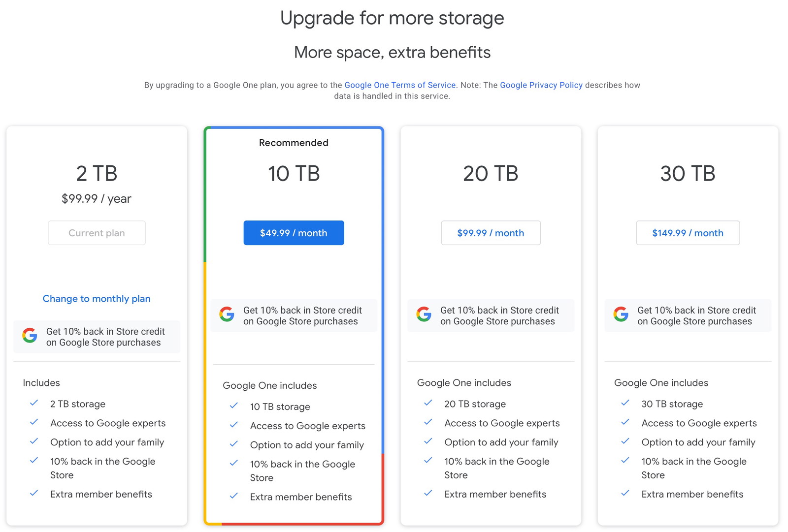Screen dimensions: 788x532
Task: Click the checkmark beside 20 TB storage
Action: [427, 403]
